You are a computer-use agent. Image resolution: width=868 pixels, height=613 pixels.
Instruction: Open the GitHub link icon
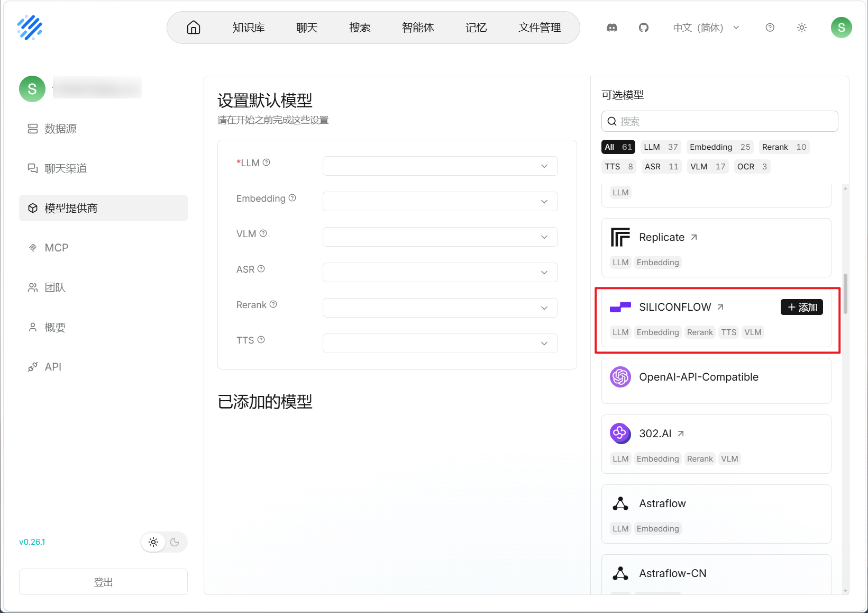[644, 28]
